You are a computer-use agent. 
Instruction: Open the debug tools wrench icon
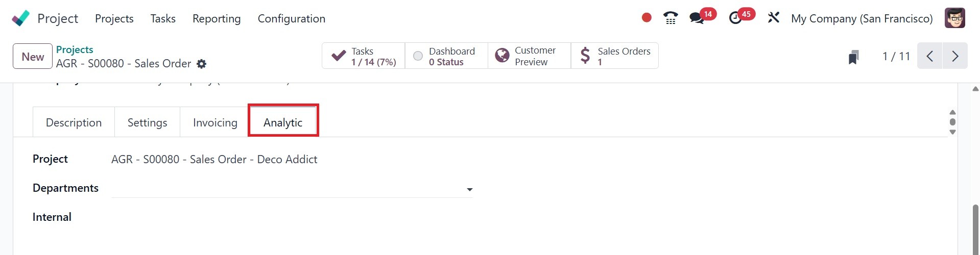774,18
